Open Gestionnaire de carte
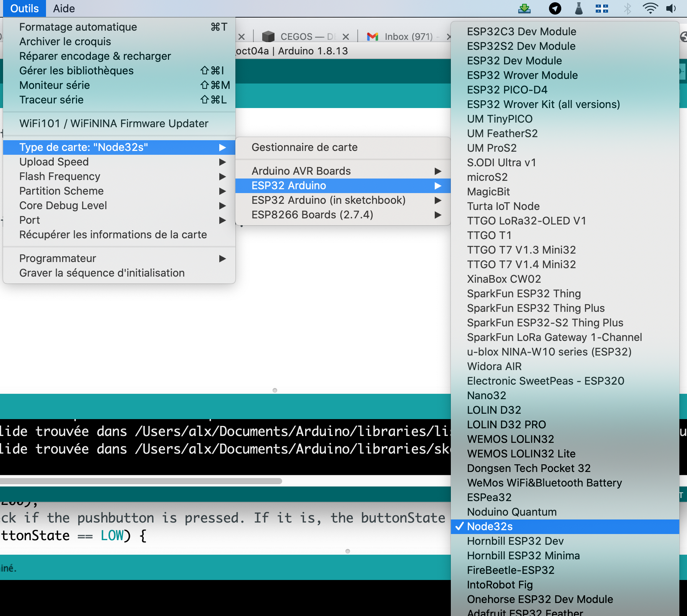 click(304, 147)
